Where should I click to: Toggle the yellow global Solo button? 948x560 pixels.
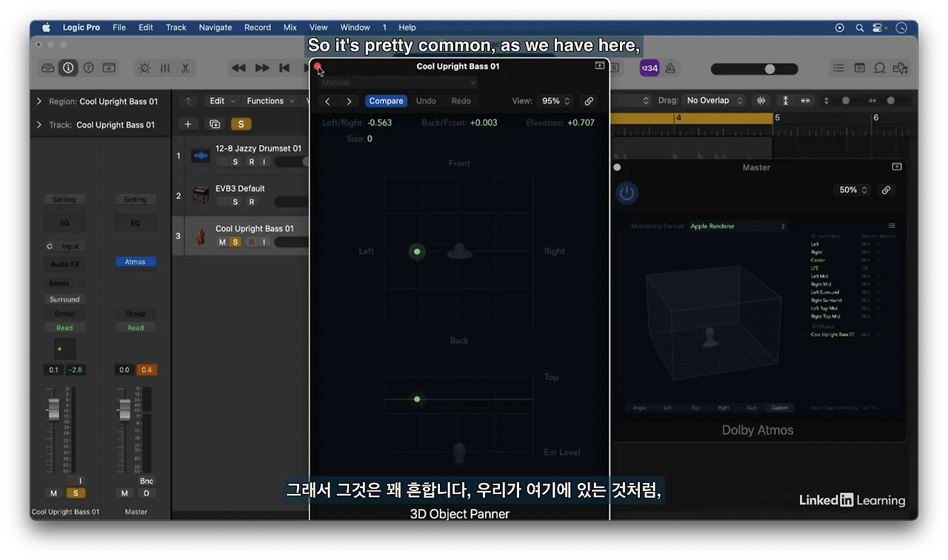[x=240, y=124]
